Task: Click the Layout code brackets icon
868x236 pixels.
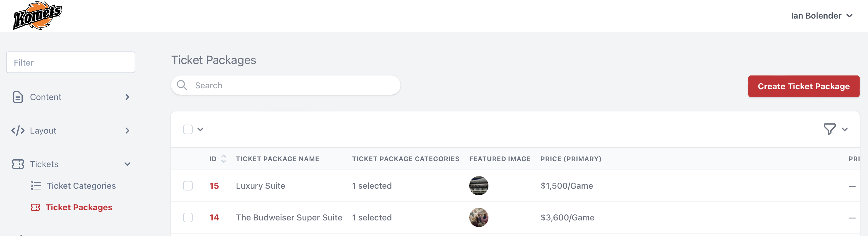Action: [18, 130]
